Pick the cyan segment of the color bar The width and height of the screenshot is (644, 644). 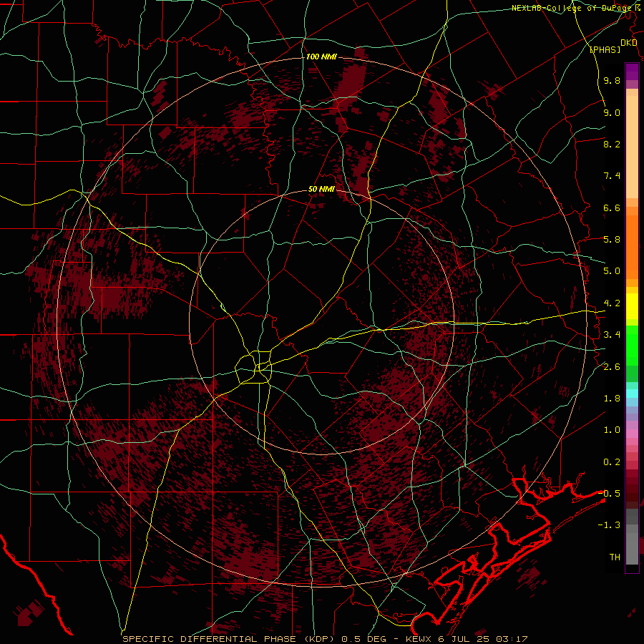pyautogui.click(x=632, y=394)
